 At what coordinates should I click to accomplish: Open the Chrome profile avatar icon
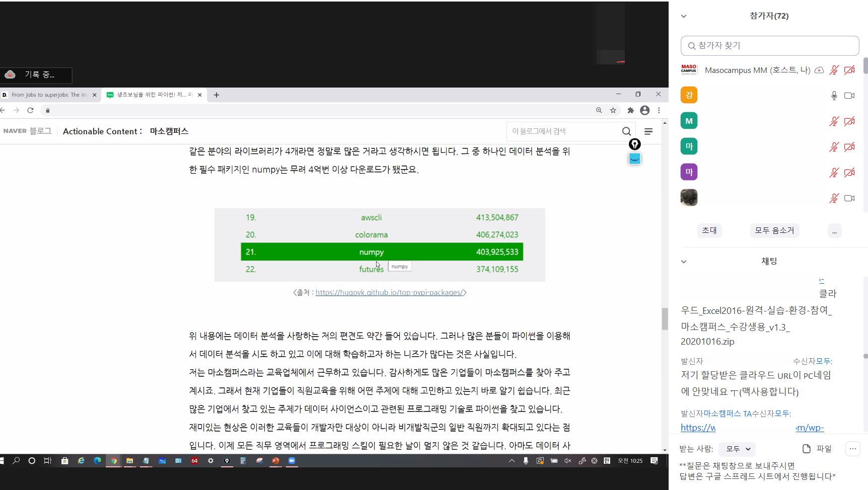coord(644,110)
